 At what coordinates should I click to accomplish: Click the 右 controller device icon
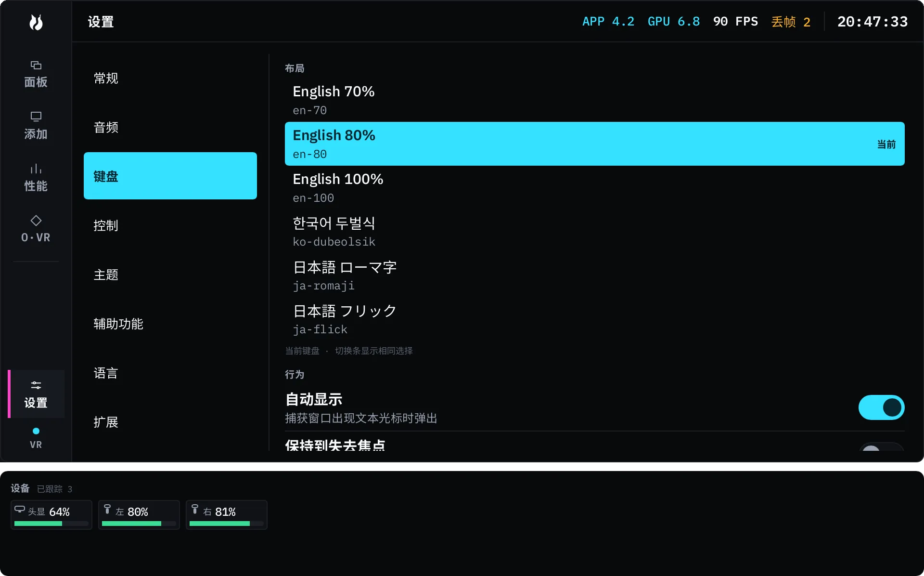pyautogui.click(x=195, y=509)
